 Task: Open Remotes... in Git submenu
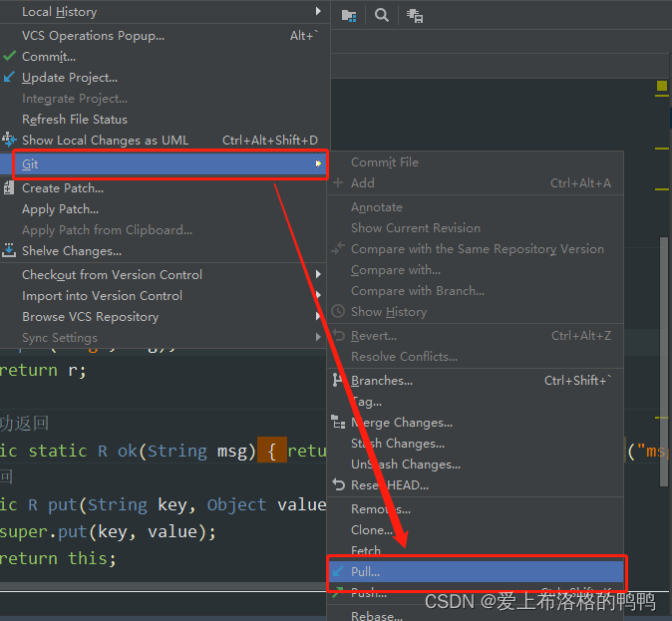coord(476,508)
